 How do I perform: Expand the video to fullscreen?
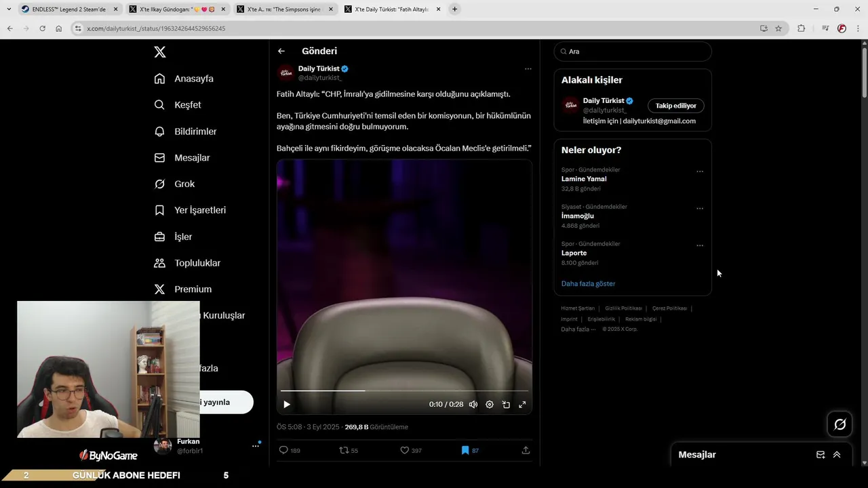coord(522,405)
